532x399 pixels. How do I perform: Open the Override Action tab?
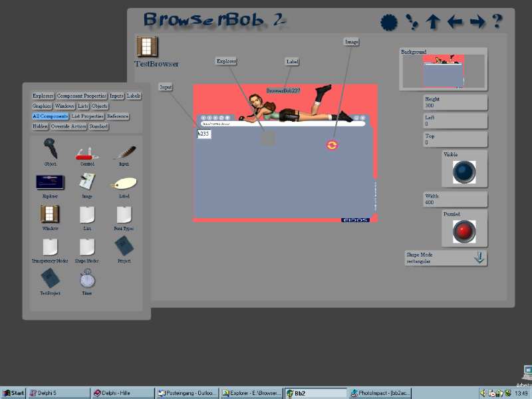[x=68, y=126]
